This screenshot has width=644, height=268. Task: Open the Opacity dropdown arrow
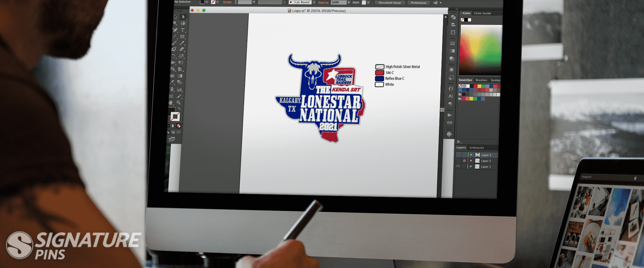click(x=349, y=2)
